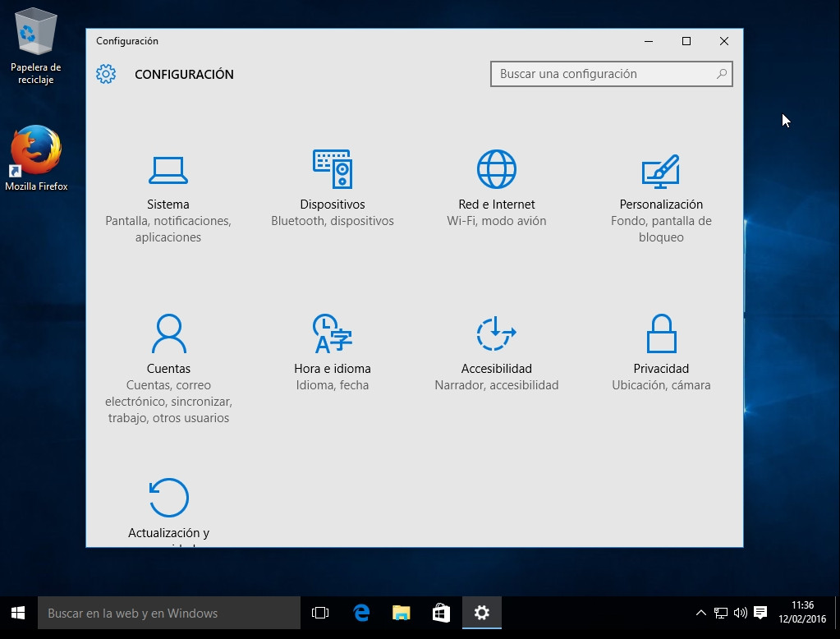Screen dimensions: 840x639
Task: Open the Windows Store taskbar icon
Action: 441,613
